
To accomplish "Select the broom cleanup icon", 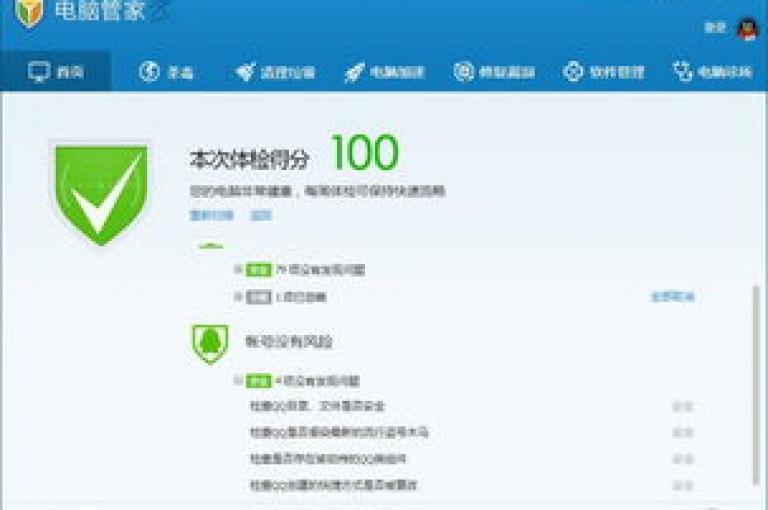I will click(245, 72).
